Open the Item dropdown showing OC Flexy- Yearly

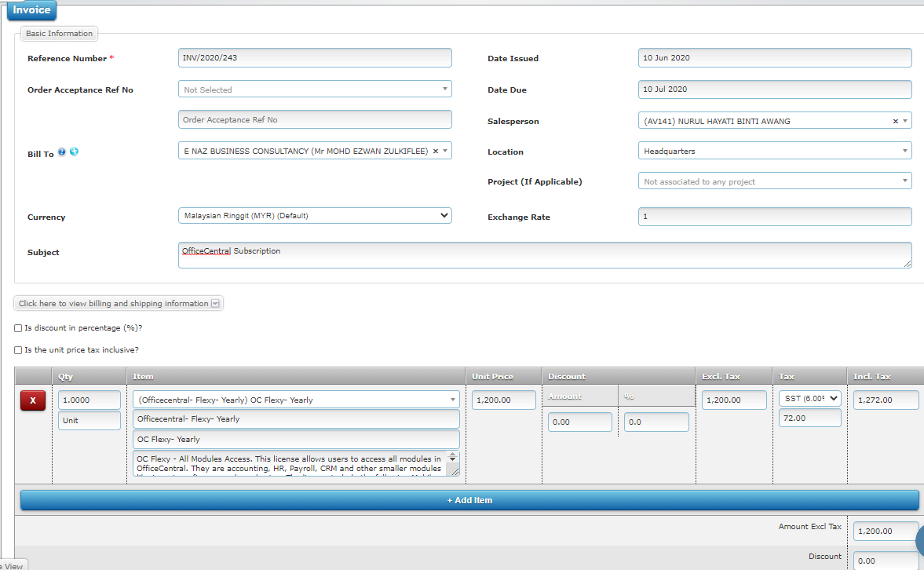pyautogui.click(x=296, y=400)
